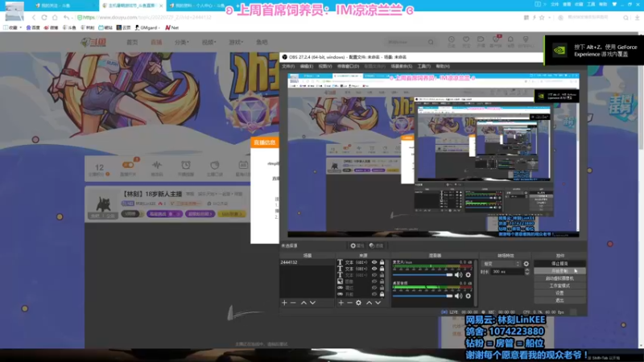644x362 pixels.
Task: Open source properties gear under the sources list
Action: 358,303
